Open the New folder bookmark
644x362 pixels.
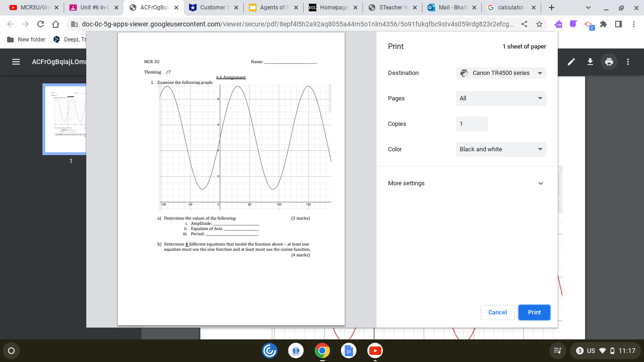(26, 40)
